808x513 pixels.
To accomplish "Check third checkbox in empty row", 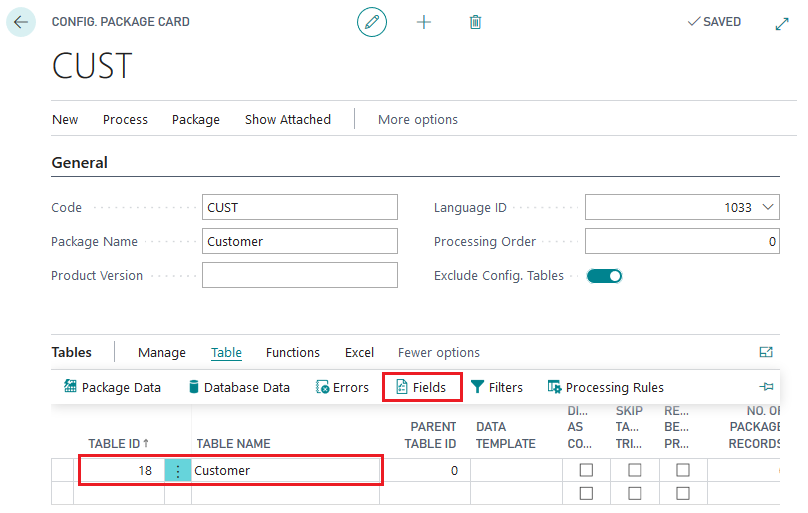I will [683, 493].
